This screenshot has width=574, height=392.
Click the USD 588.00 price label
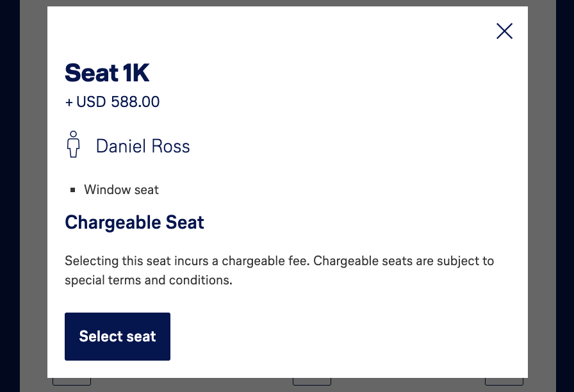tap(112, 102)
